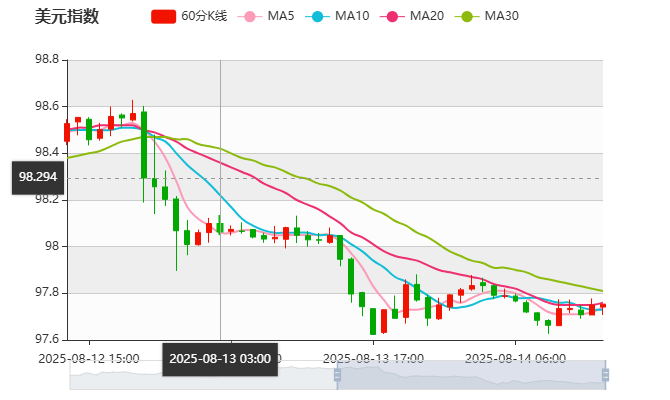670x400 pixels.
Task: Click the green MA30 legend marker
Action: [467, 16]
